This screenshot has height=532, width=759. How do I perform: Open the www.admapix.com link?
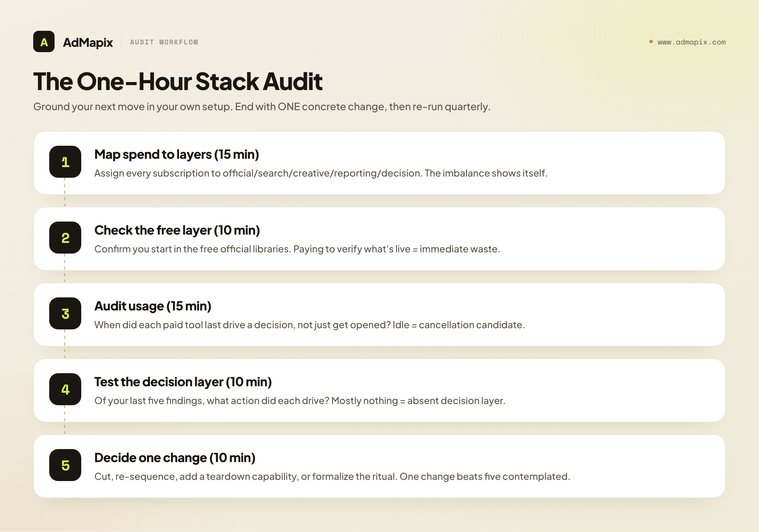tap(691, 42)
